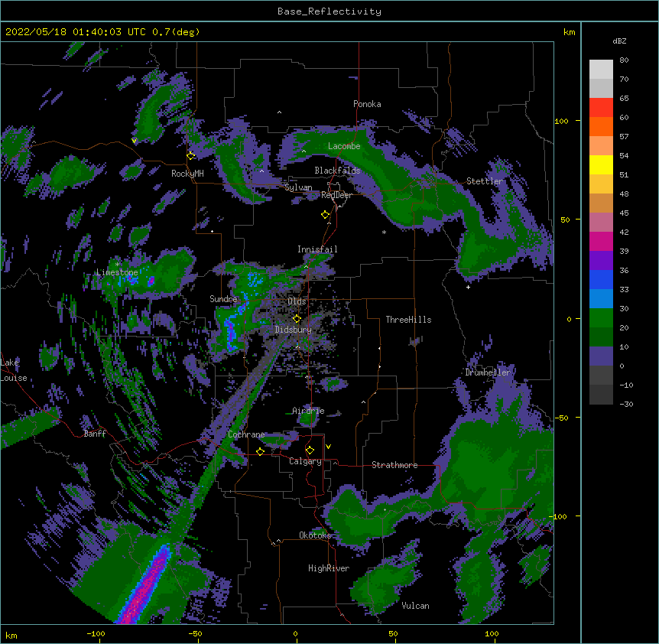659x644 pixels.
Task: Click the RockyMH label
Action: (187, 173)
